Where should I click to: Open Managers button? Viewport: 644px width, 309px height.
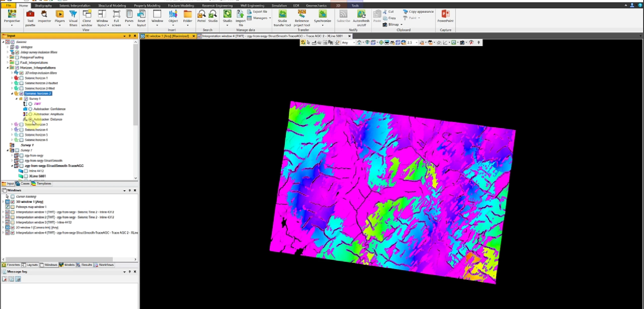[259, 18]
